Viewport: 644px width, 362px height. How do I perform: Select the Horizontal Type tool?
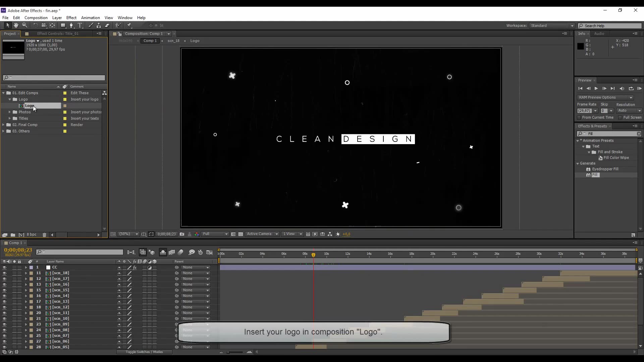point(80,25)
